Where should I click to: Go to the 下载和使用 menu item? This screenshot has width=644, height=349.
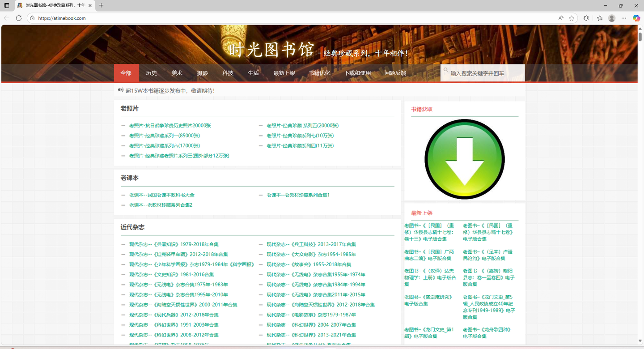tap(357, 73)
